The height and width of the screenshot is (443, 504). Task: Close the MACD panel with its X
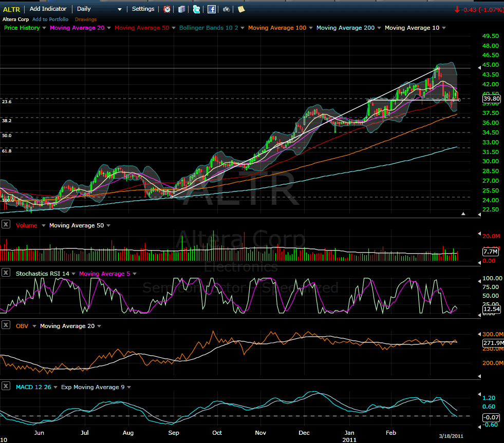pos(6,386)
